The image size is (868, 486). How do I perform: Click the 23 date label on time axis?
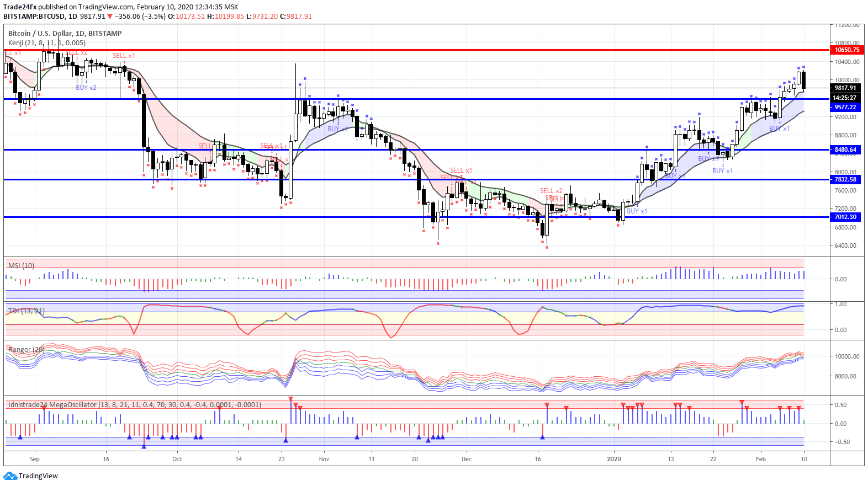[x=282, y=459]
